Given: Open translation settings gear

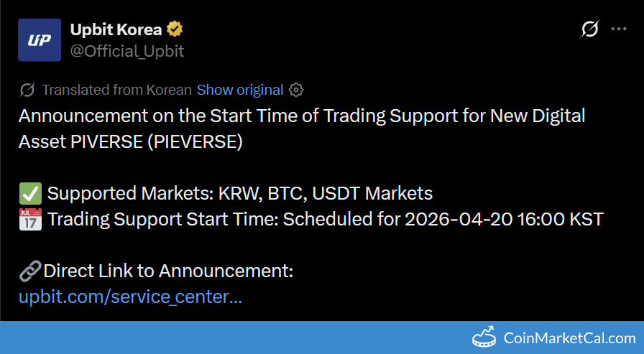Looking at the screenshot, I should (x=296, y=90).
